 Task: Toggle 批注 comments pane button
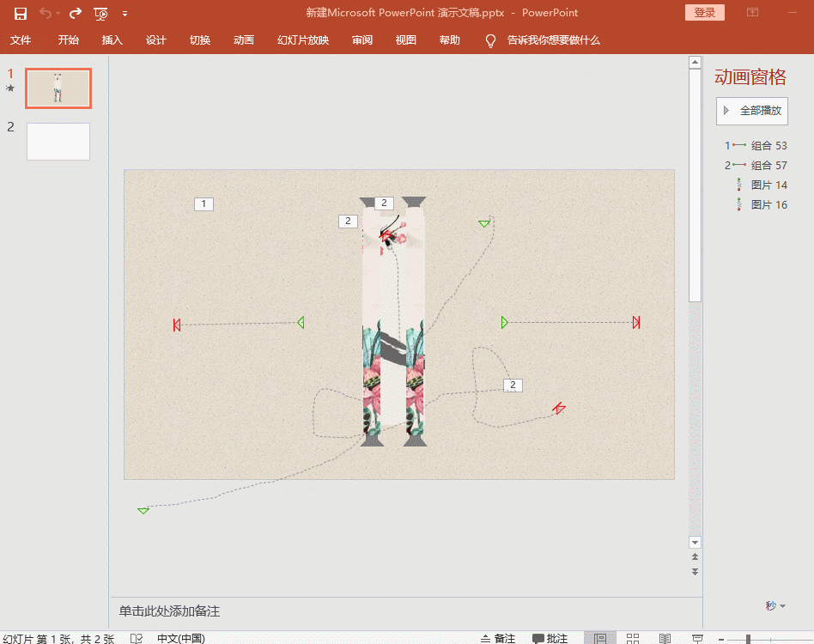pyautogui.click(x=550, y=638)
